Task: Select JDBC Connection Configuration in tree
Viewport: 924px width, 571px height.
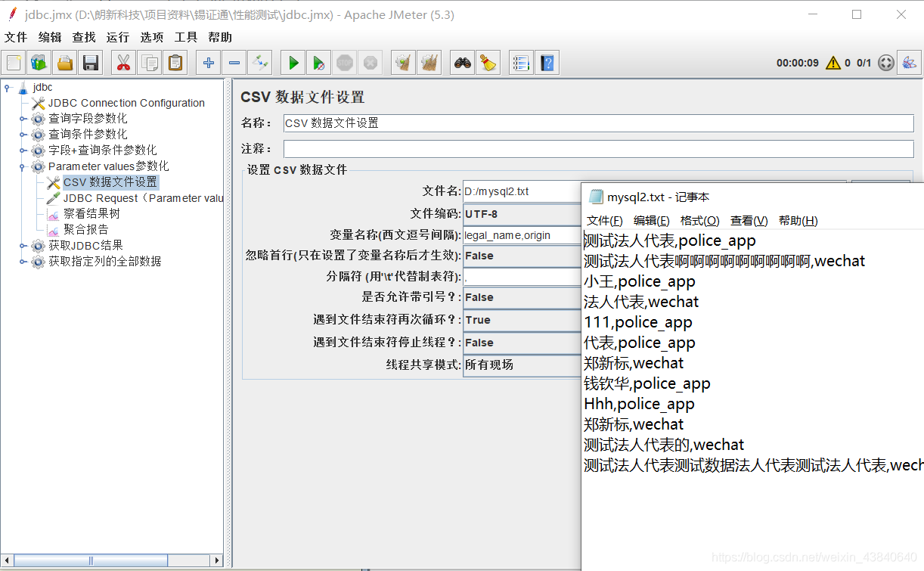Action: tap(126, 103)
